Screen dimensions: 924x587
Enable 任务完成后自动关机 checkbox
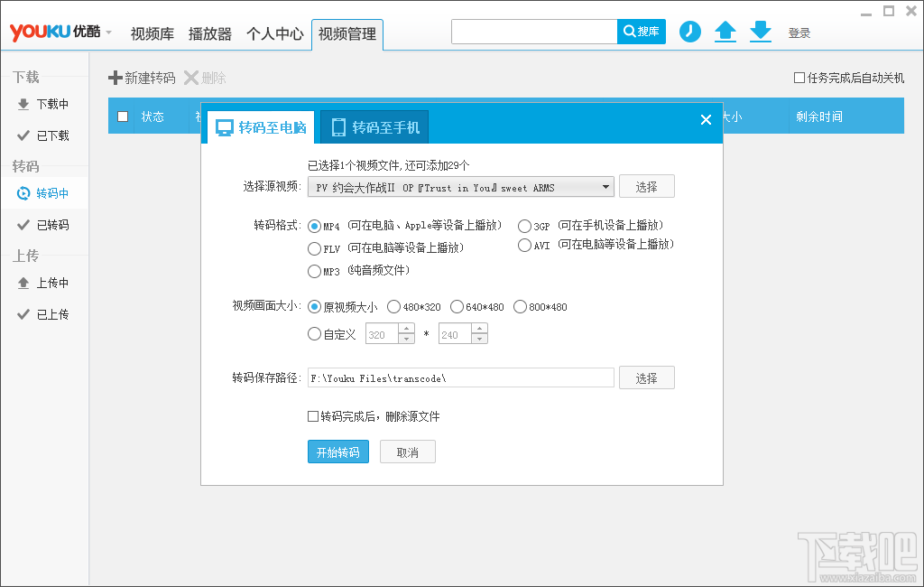tap(799, 78)
